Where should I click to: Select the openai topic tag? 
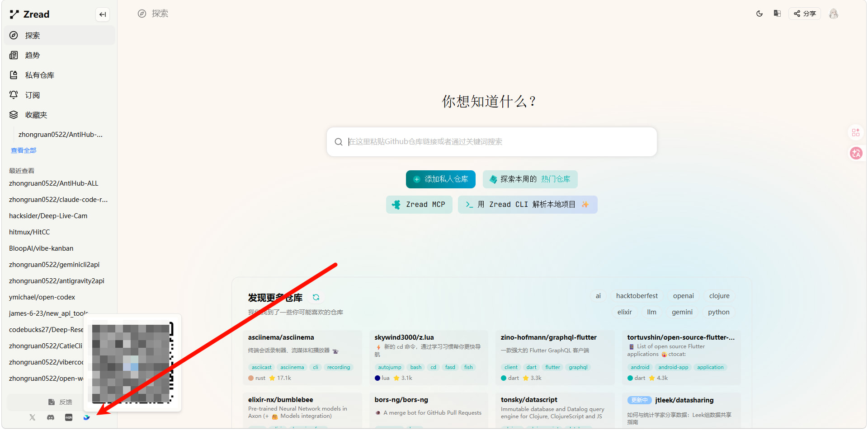[x=684, y=296]
